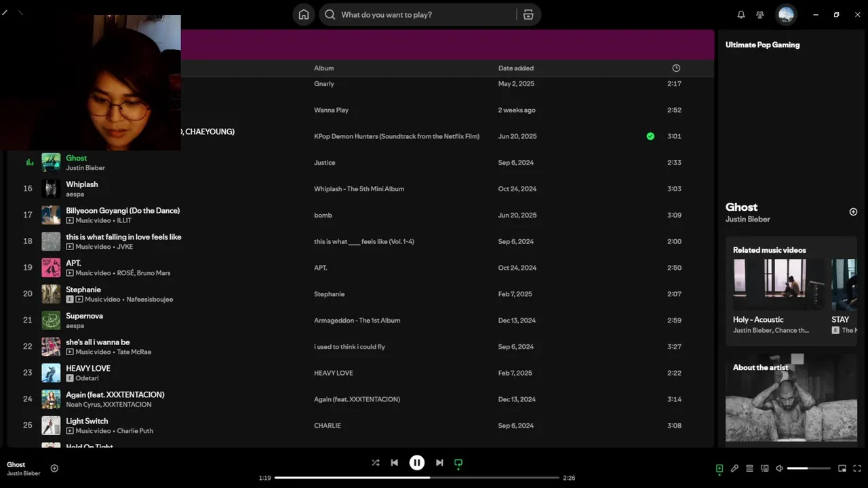Viewport: 868px width, 488px height.
Task: Pause the current song
Action: [417, 463]
